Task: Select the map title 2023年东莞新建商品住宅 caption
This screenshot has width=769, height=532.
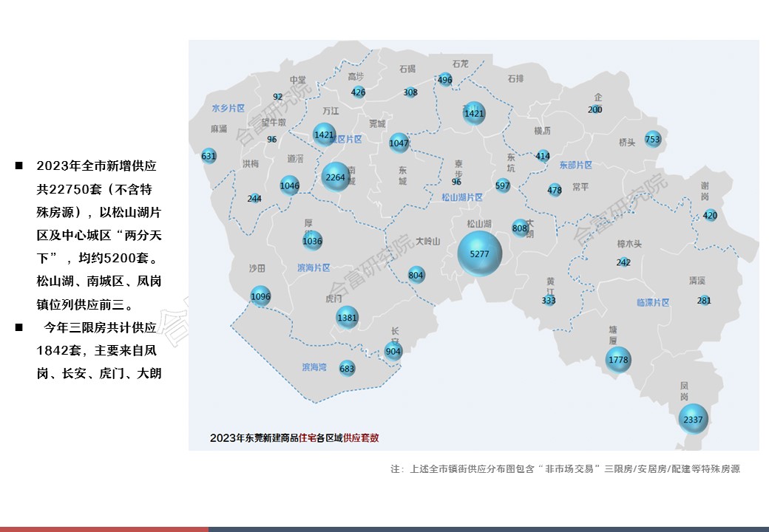Action: pyautogui.click(x=294, y=437)
